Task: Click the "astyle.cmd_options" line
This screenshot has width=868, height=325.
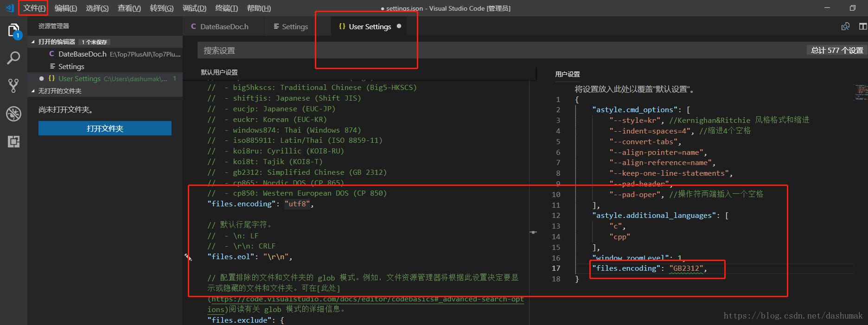Action: coord(641,110)
